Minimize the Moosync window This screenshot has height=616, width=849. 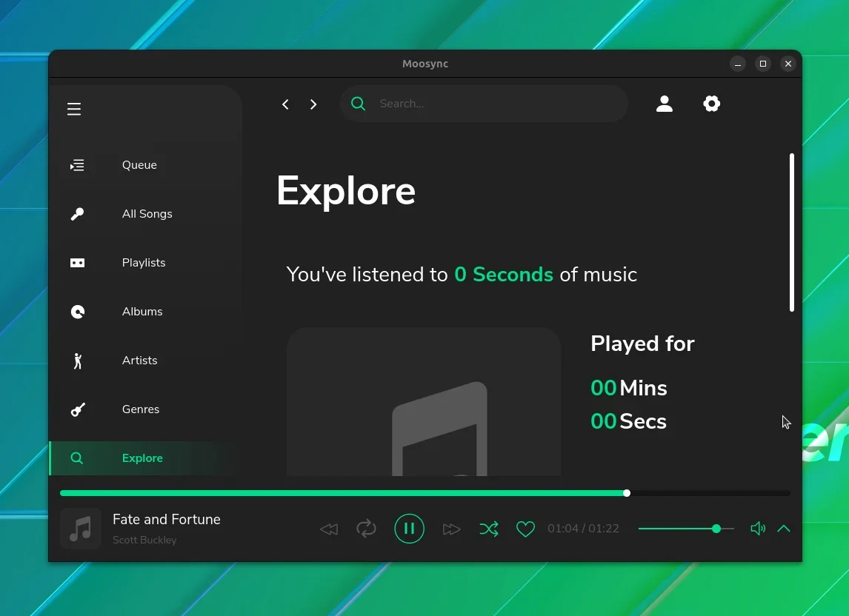pos(737,64)
